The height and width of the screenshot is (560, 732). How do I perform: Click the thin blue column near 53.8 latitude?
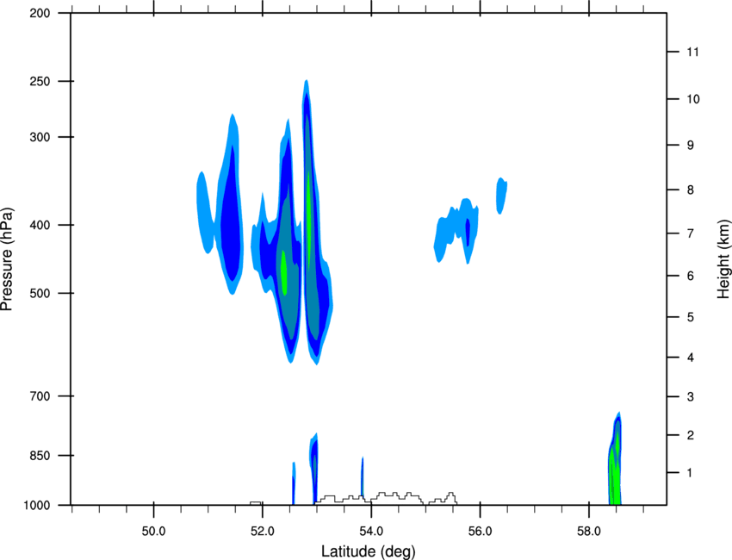point(363,476)
